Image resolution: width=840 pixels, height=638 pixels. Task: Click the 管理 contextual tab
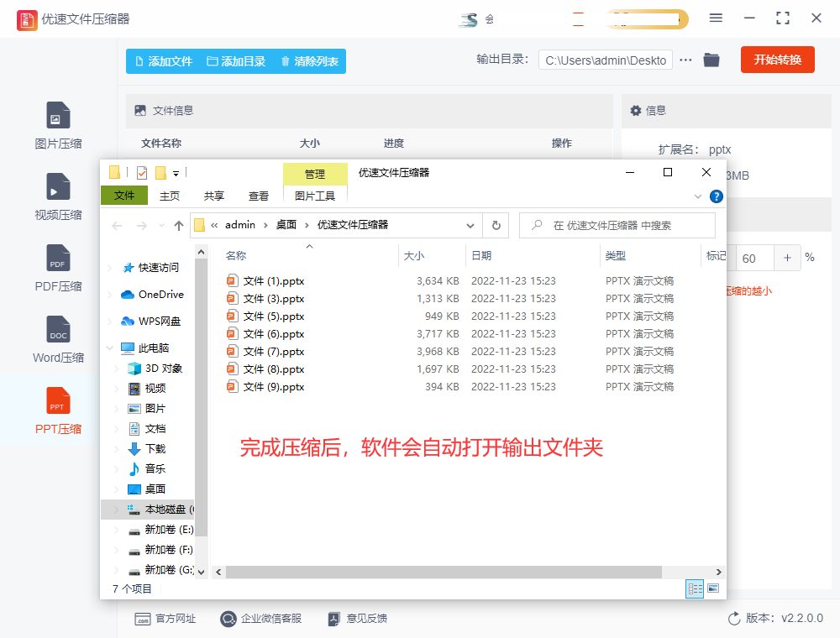[x=315, y=174]
